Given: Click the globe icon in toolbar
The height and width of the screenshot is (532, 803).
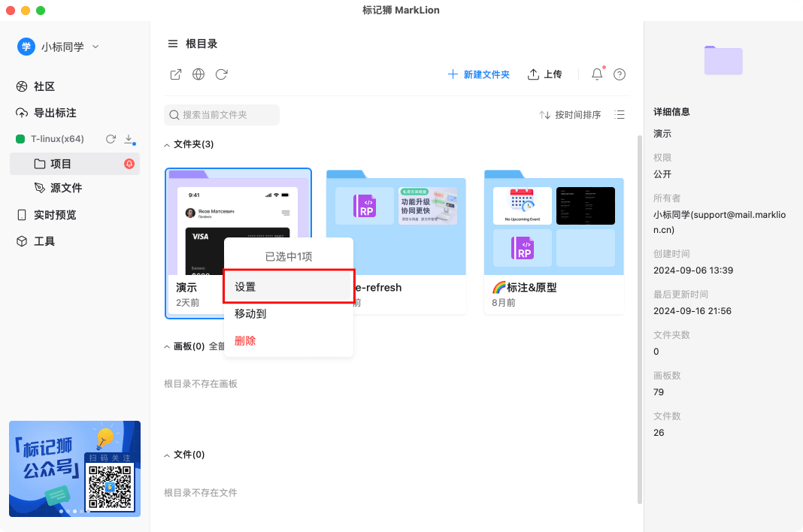Looking at the screenshot, I should click(x=198, y=74).
